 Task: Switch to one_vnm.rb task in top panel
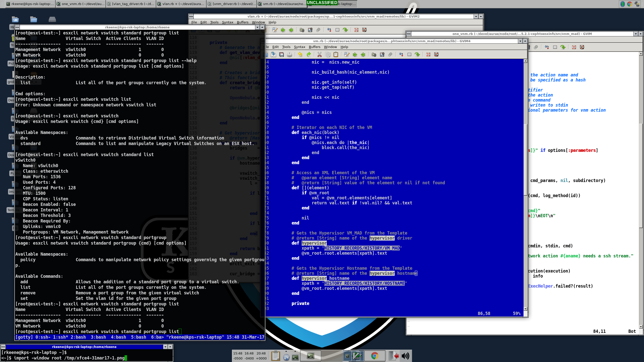tap(80, 4)
